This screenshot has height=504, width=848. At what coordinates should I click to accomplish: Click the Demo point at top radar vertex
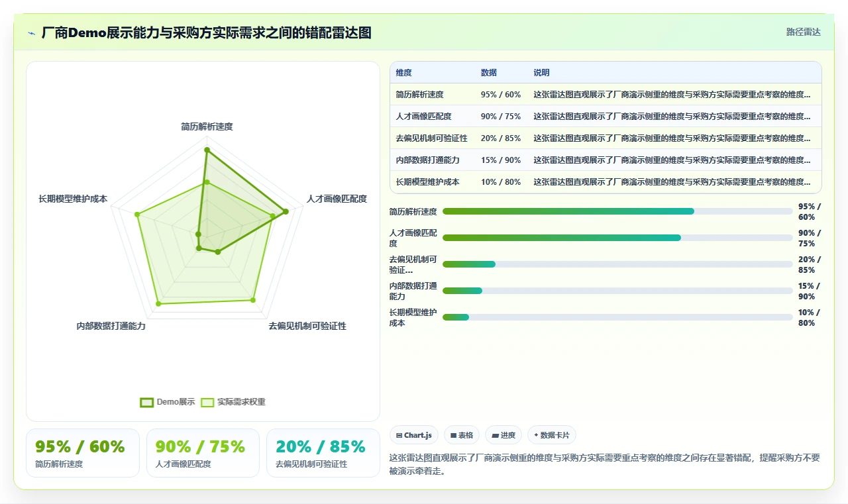[x=207, y=150]
